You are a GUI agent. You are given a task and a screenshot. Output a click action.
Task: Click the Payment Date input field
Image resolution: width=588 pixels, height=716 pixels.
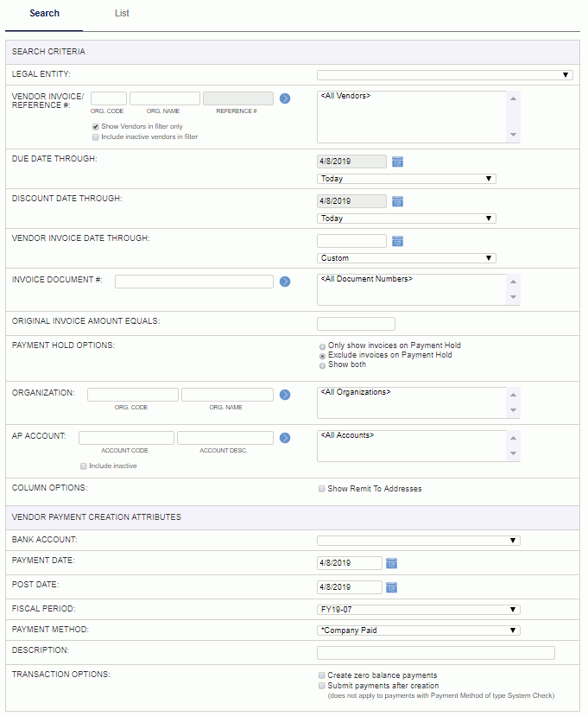click(x=350, y=563)
